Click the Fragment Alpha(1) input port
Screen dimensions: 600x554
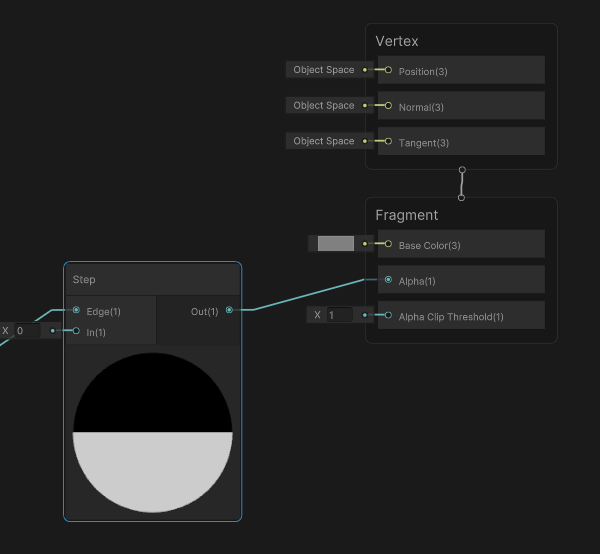click(x=388, y=280)
